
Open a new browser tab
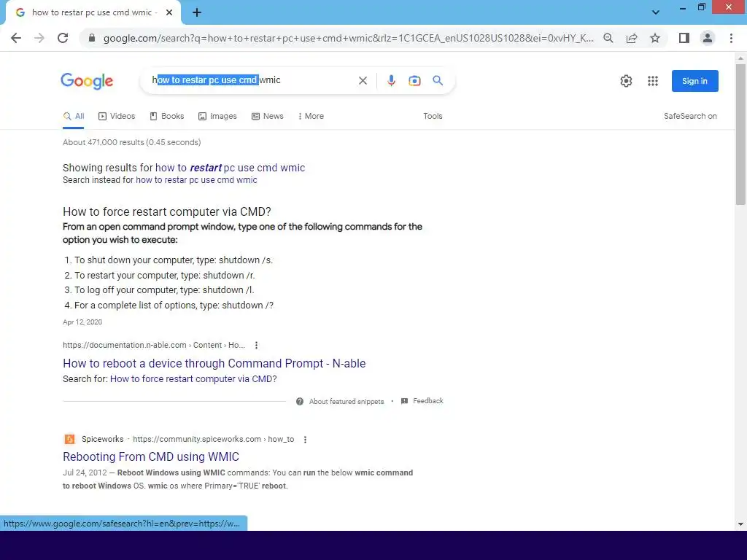[197, 13]
